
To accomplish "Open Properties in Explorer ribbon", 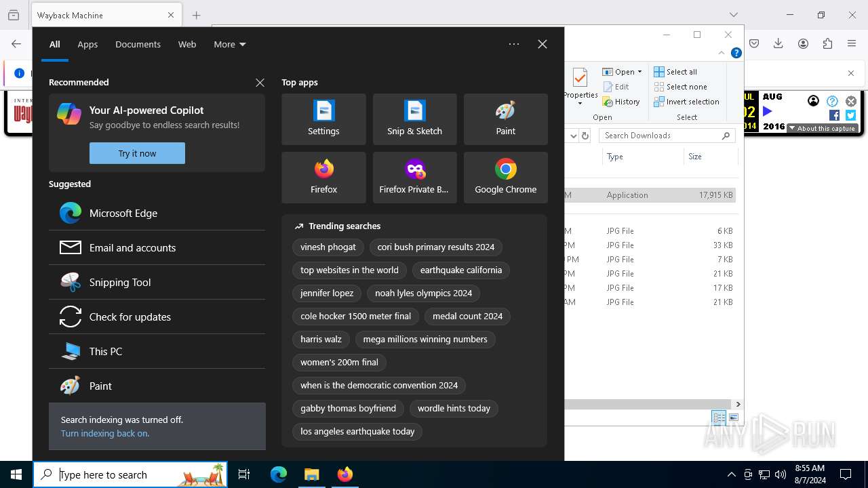I will [580, 87].
